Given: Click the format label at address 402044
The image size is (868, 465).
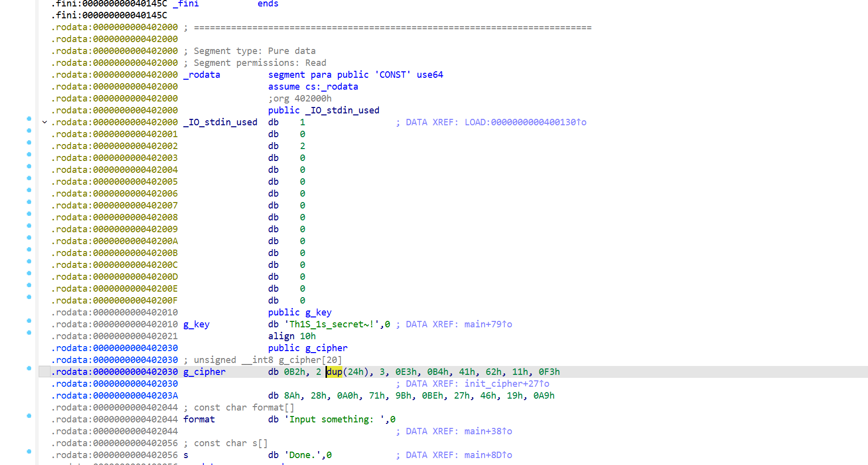Looking at the screenshot, I should point(199,419).
